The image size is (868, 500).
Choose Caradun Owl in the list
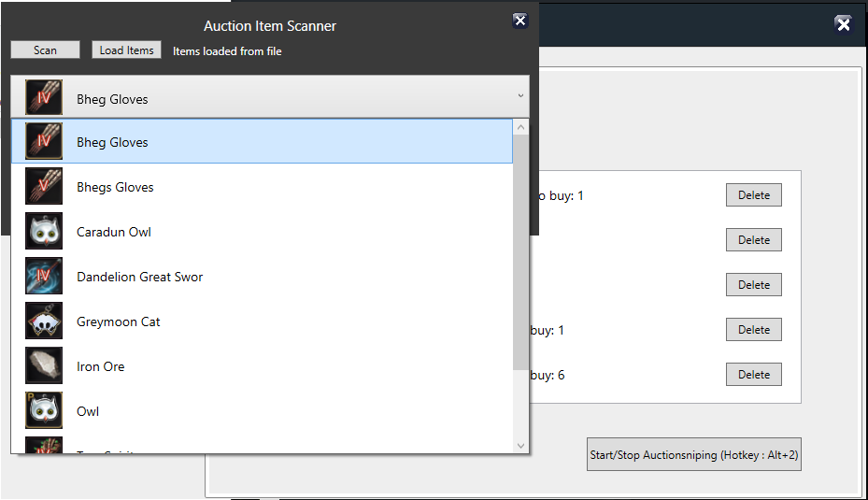click(x=262, y=232)
